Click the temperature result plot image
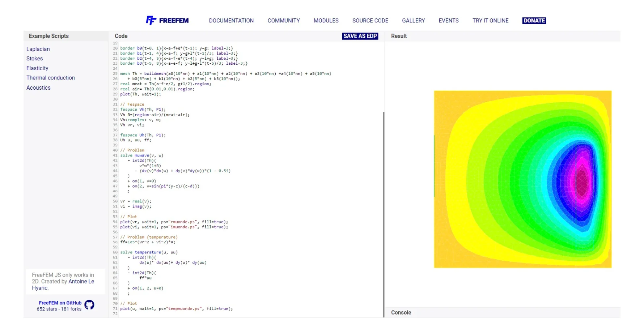 click(x=522, y=179)
